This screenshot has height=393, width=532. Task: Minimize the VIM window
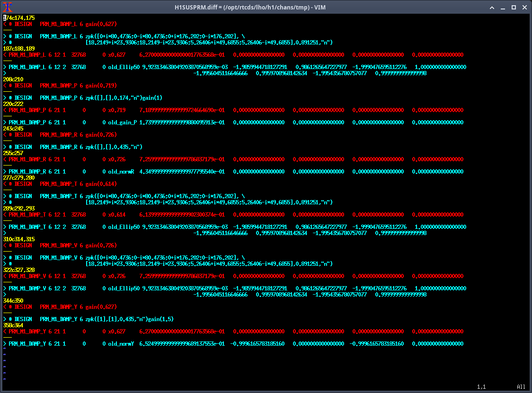503,7
